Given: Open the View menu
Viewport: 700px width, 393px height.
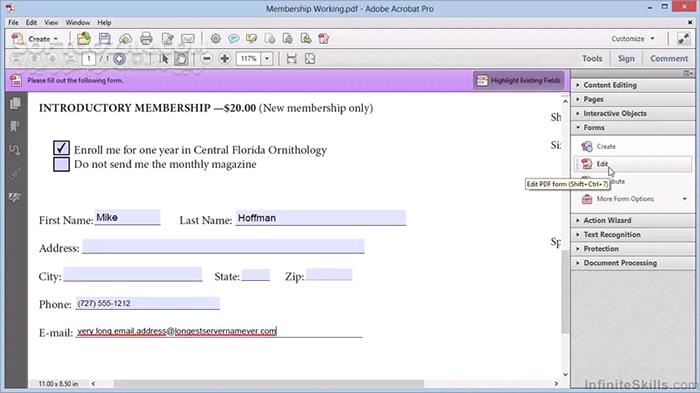Looking at the screenshot, I should tap(51, 22).
